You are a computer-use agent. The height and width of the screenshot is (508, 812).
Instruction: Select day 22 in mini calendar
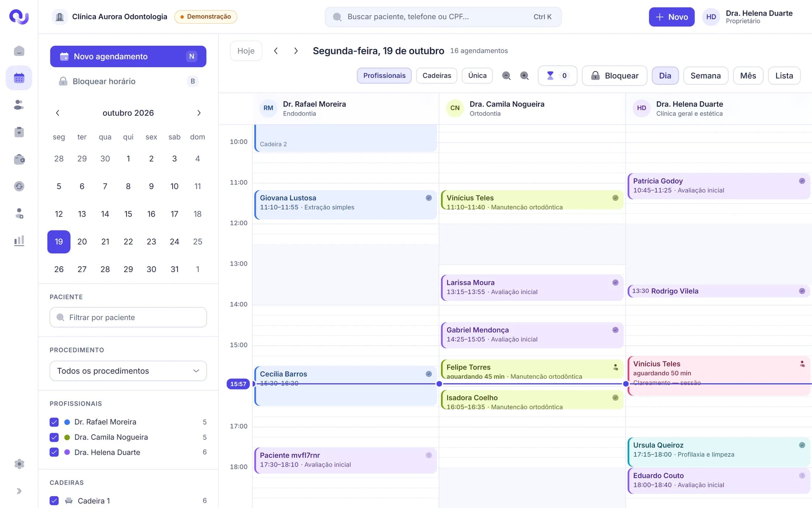tap(128, 242)
